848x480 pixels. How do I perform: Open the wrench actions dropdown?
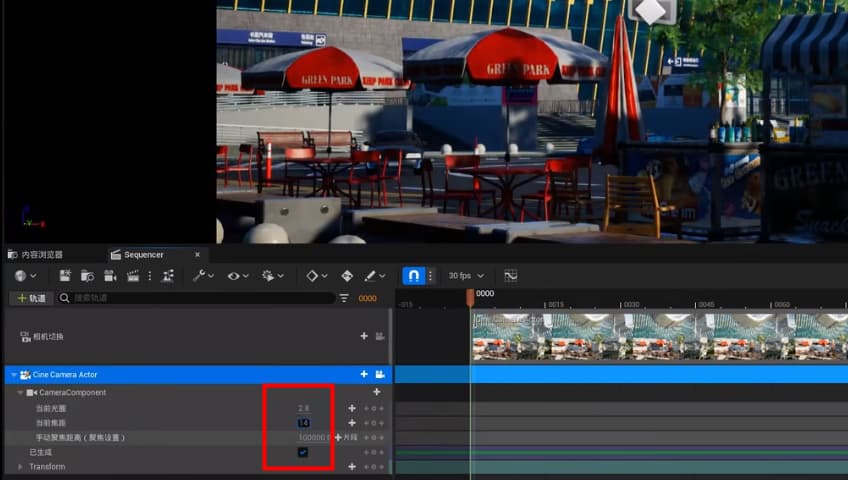pos(202,275)
